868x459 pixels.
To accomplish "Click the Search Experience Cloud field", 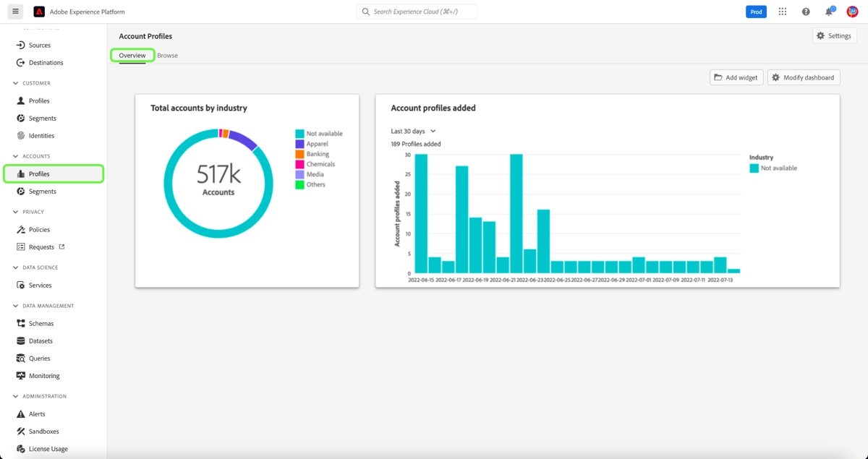I will click(x=416, y=12).
